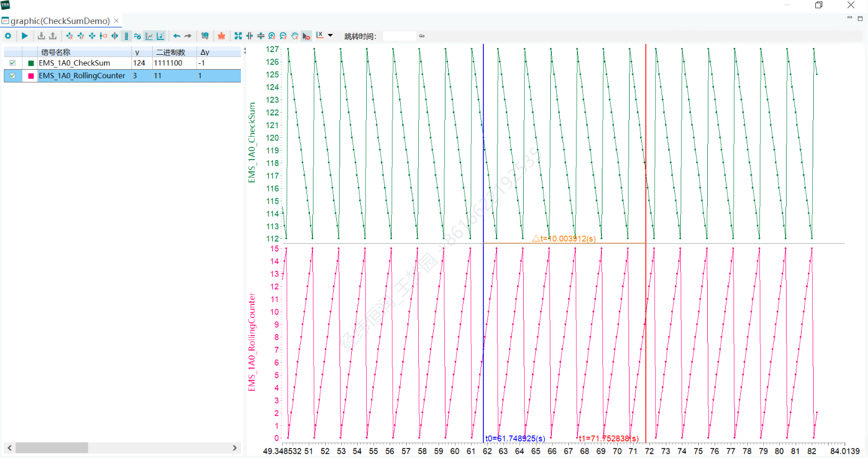The width and height of the screenshot is (868, 458).
Task: Toggle the scatter plot display mode
Action: tap(160, 36)
